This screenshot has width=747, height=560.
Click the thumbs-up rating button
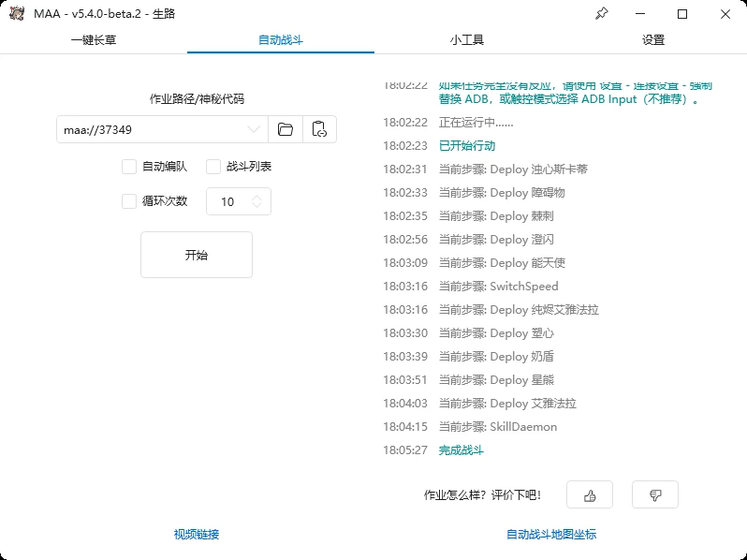point(589,494)
